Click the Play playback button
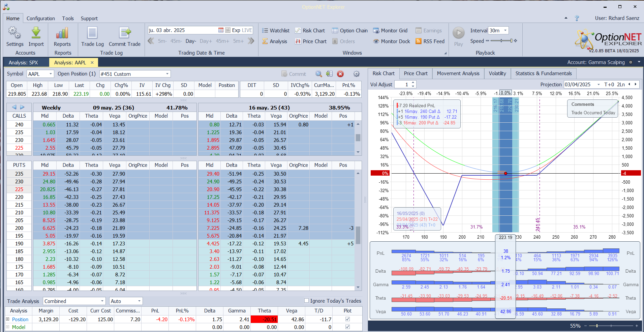644x332 pixels. pos(458,33)
